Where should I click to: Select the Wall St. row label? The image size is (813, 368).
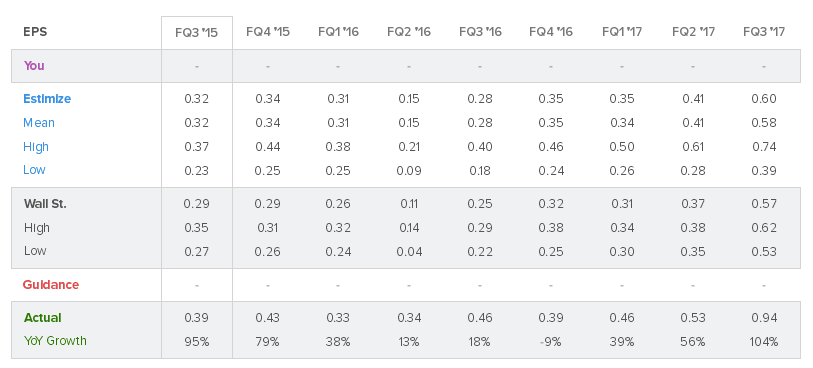(x=45, y=204)
